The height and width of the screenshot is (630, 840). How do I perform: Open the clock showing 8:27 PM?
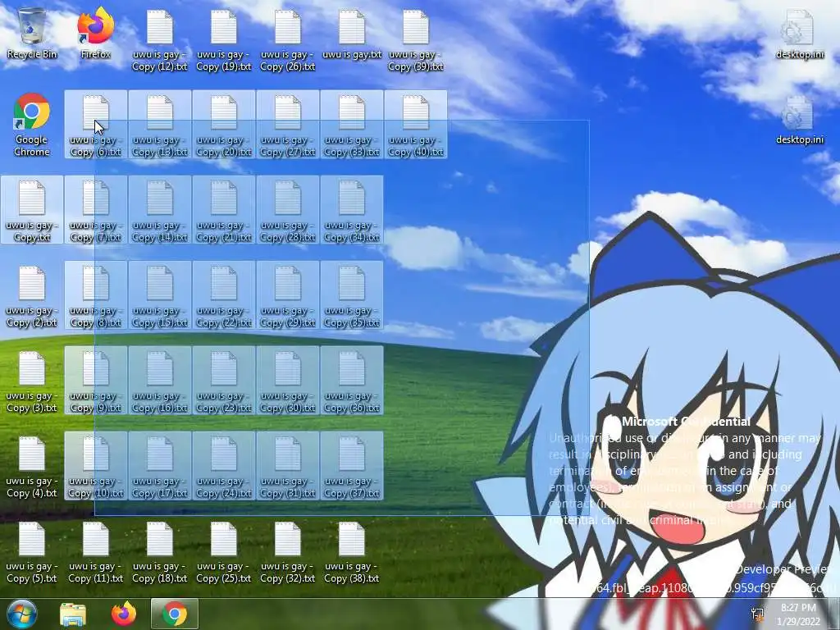click(x=798, y=614)
